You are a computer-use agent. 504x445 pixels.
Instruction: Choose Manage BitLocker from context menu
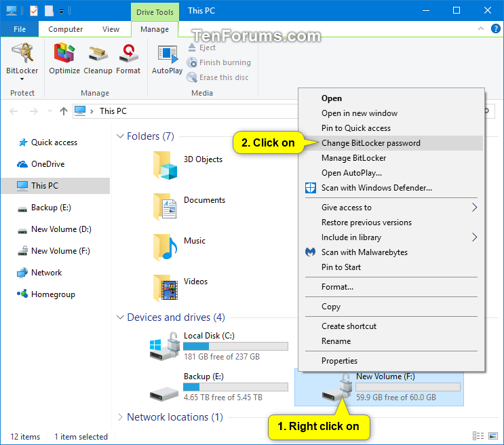point(391,158)
